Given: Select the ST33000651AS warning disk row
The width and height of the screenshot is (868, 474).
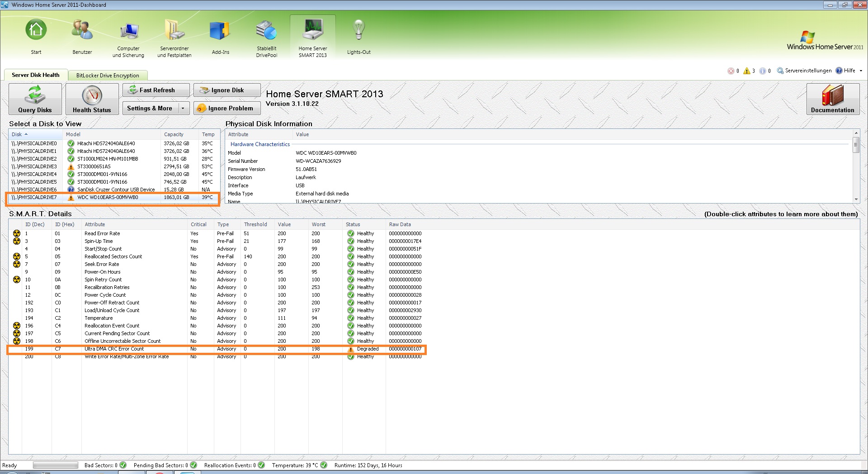Looking at the screenshot, I should pos(114,166).
